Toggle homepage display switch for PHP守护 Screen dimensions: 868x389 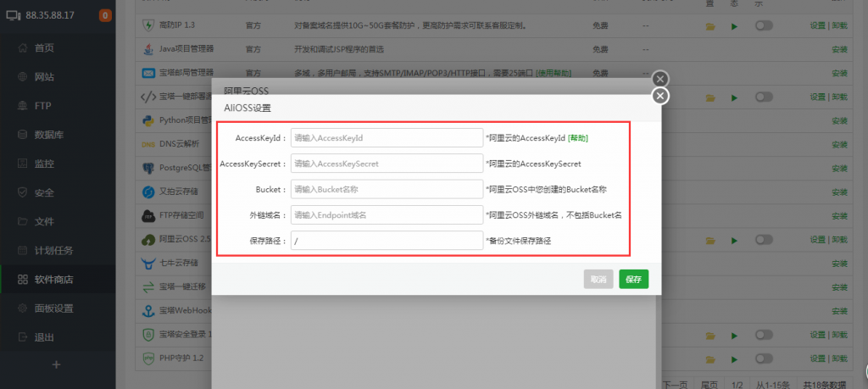point(764,358)
